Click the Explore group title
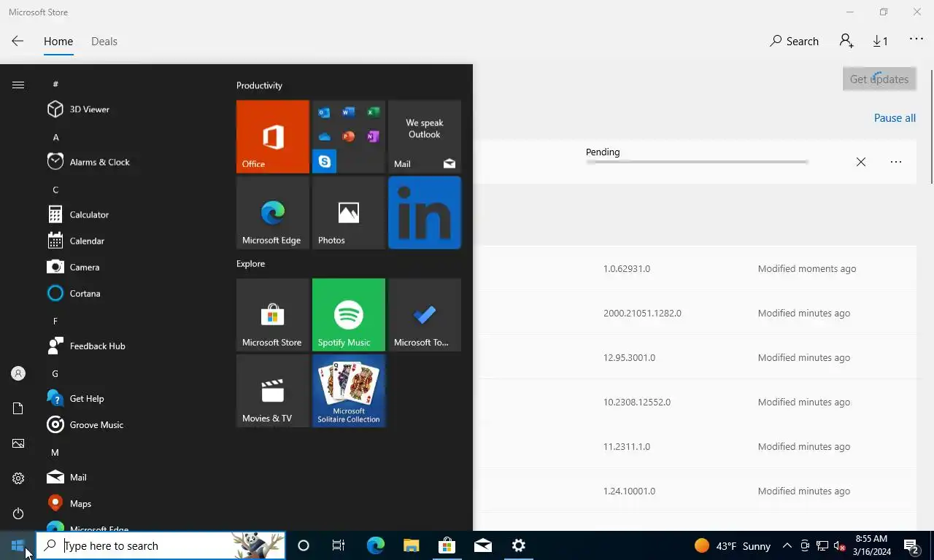Viewport: 934px width, 560px height. pyautogui.click(x=250, y=263)
